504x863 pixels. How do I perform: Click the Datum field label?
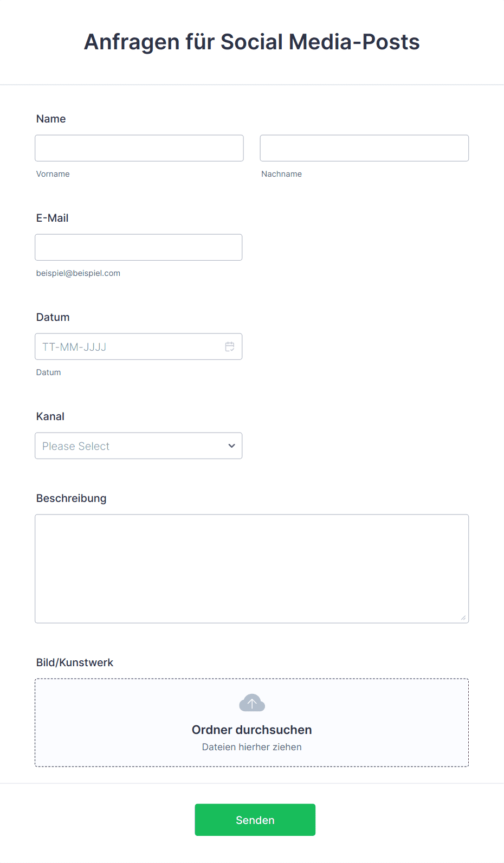tap(53, 317)
